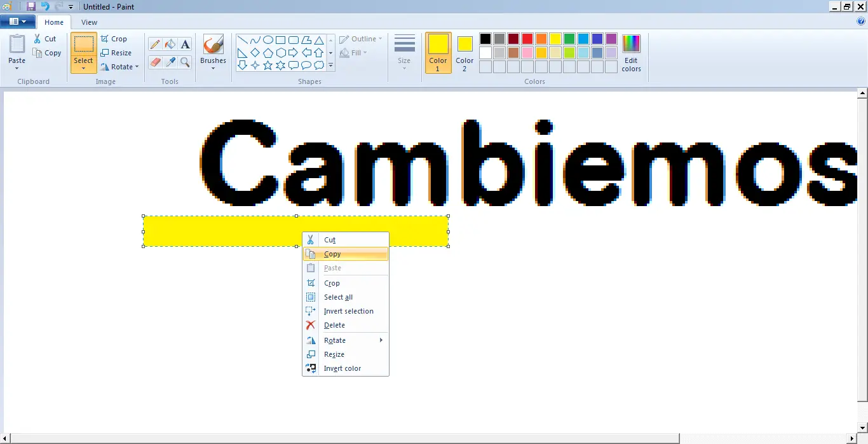Select the Pencil tool

click(x=154, y=45)
